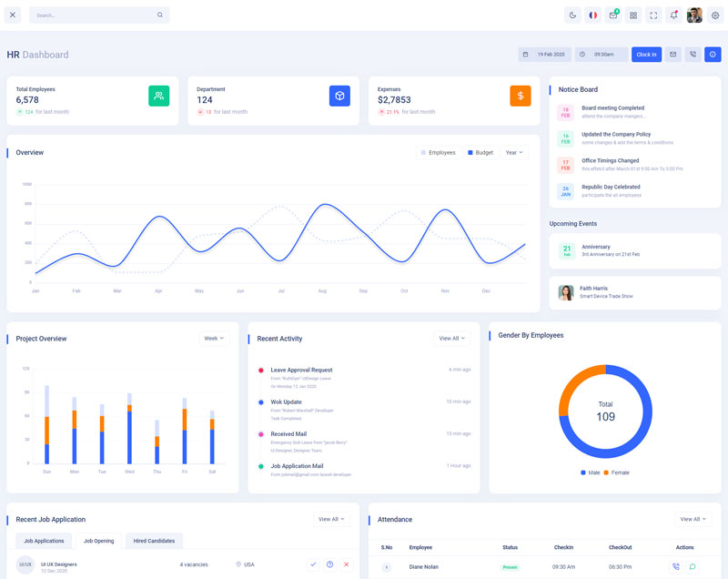The height and width of the screenshot is (579, 728).
Task: Click the phone call icon beside Clock In
Action: (693, 55)
